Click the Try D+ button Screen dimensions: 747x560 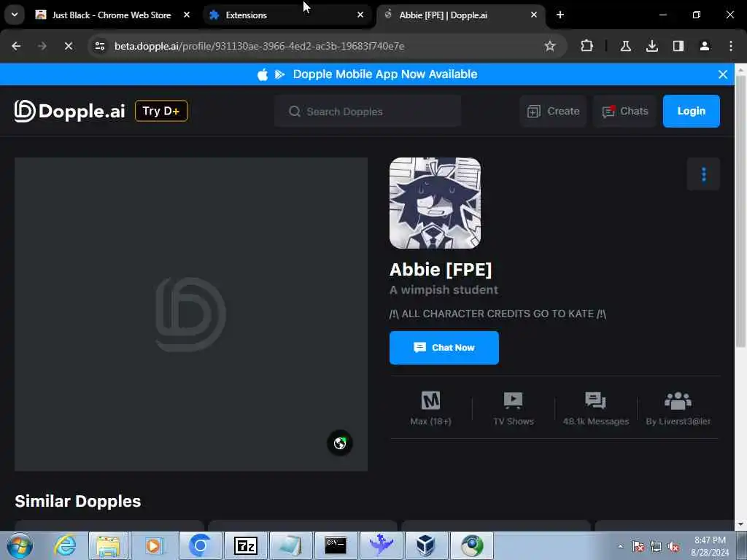click(x=161, y=111)
